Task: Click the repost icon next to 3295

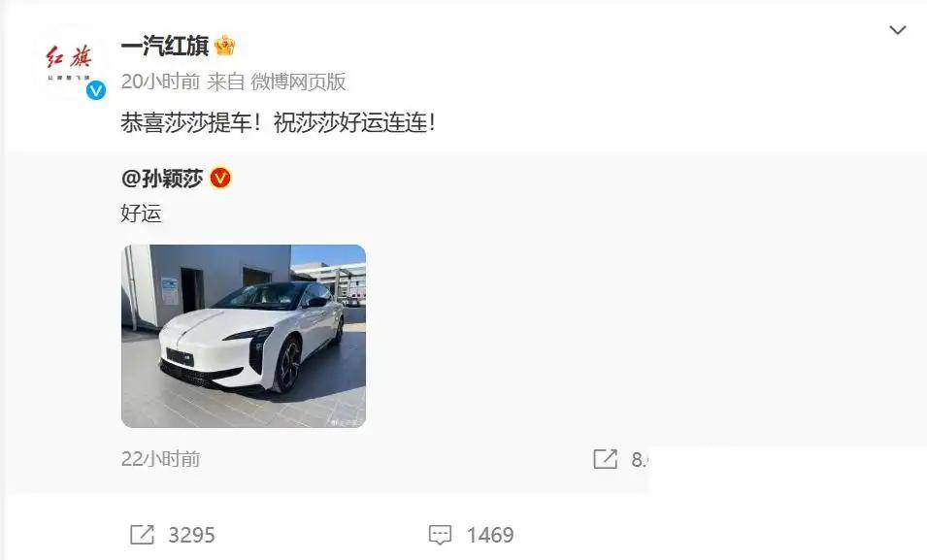Action: [x=142, y=535]
